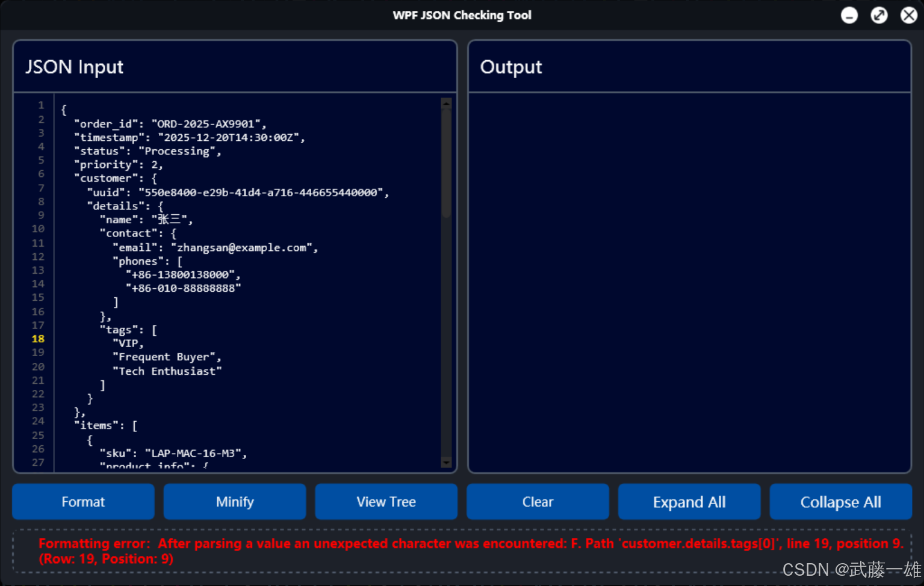924x586 pixels.
Task: Click Expand All
Action: (689, 502)
